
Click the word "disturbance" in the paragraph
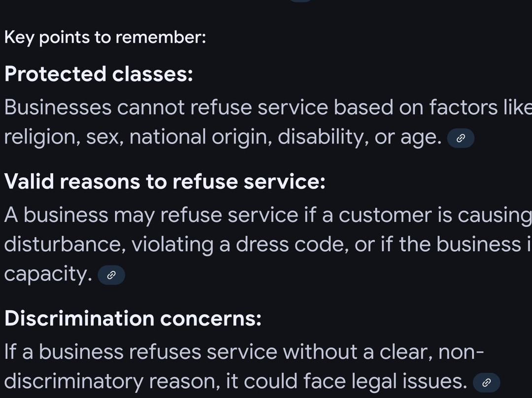point(64,245)
